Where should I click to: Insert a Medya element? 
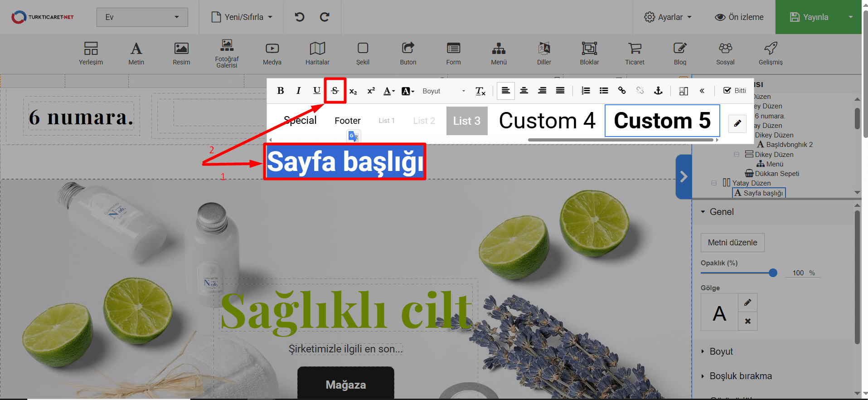(x=272, y=54)
